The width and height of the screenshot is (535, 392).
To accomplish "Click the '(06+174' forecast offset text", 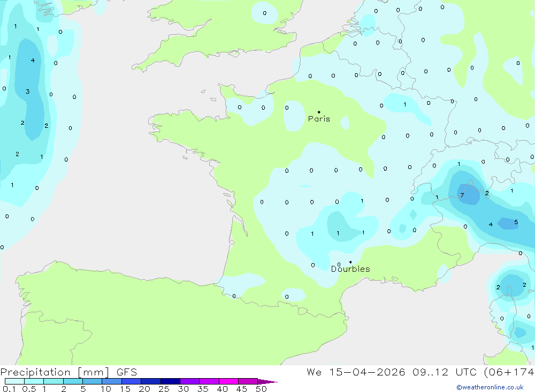I will coord(509,372).
